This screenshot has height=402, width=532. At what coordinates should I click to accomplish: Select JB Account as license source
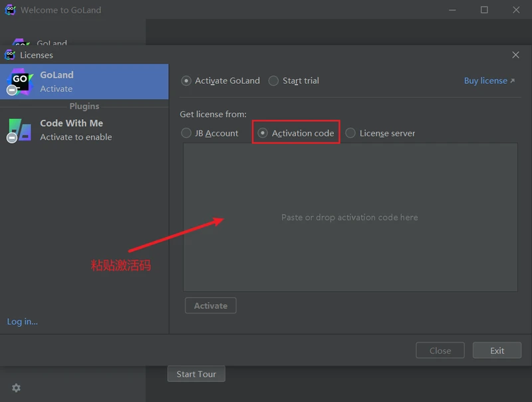pyautogui.click(x=186, y=133)
